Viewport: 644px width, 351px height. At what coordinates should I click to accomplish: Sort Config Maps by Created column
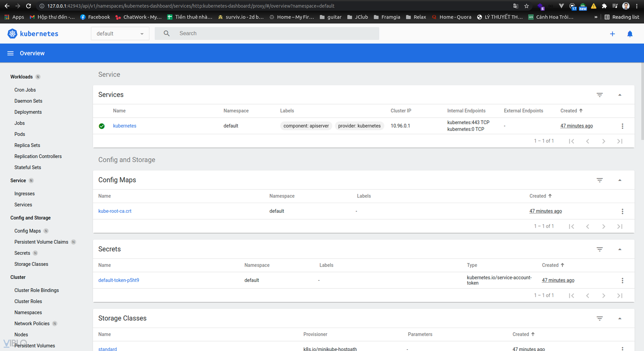541,196
